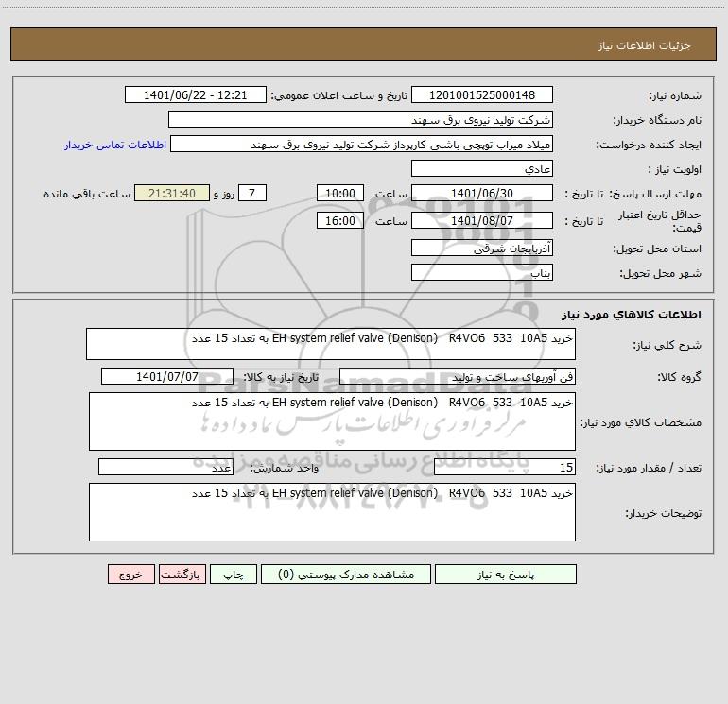Click the response deadline date 1401/06/30
728x704 pixels.
point(482,193)
